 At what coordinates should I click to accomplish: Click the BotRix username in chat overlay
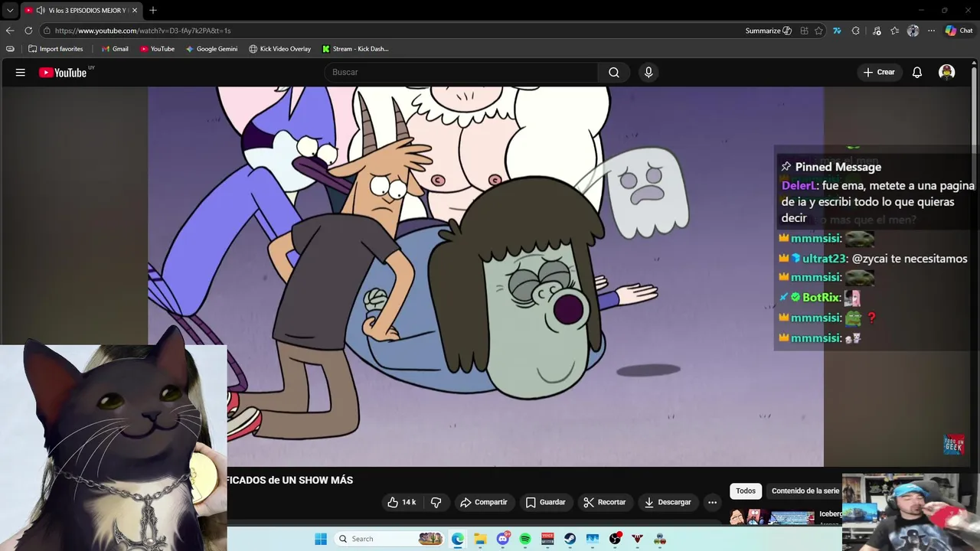[x=822, y=297]
